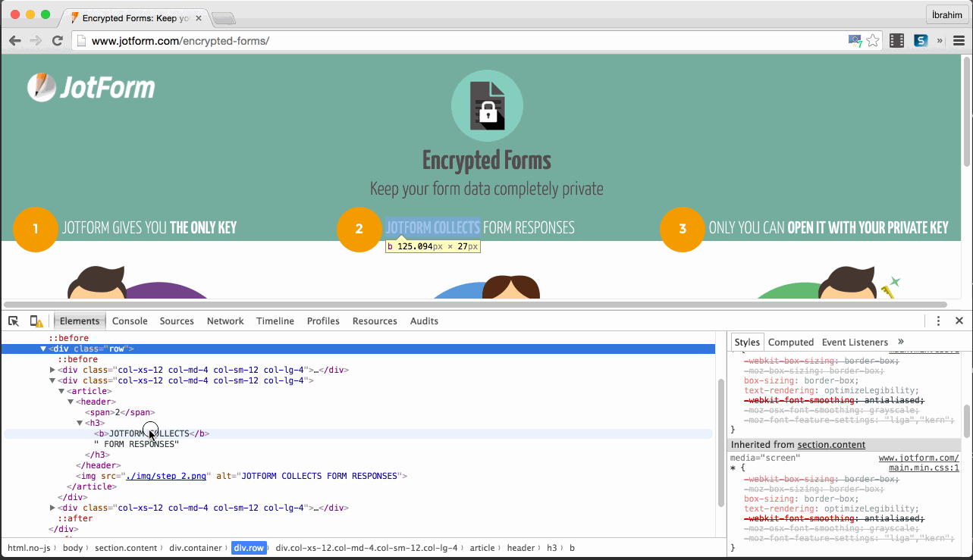Activate the DevTools inspect element picker
This screenshot has height=560, width=973.
[14, 321]
